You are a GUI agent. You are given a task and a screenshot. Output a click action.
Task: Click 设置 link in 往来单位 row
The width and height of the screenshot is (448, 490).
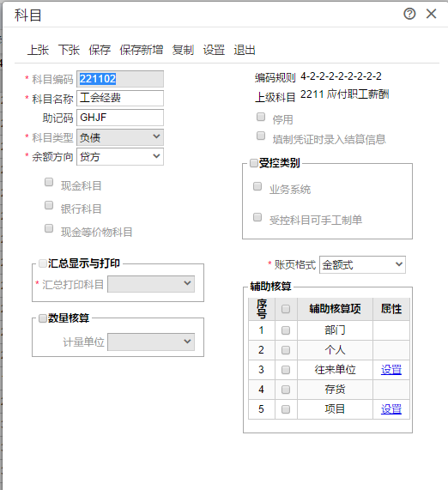(x=391, y=370)
